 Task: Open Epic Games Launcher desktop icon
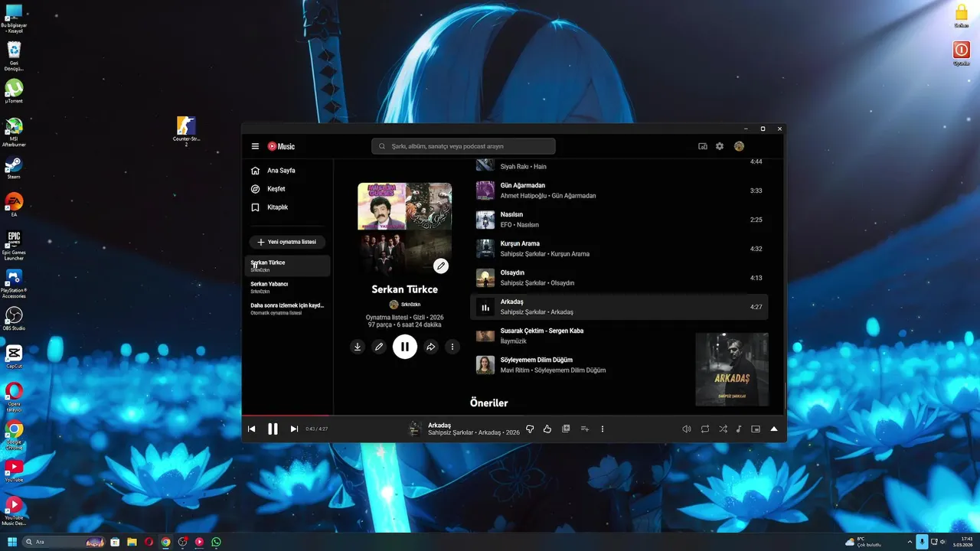click(x=14, y=246)
